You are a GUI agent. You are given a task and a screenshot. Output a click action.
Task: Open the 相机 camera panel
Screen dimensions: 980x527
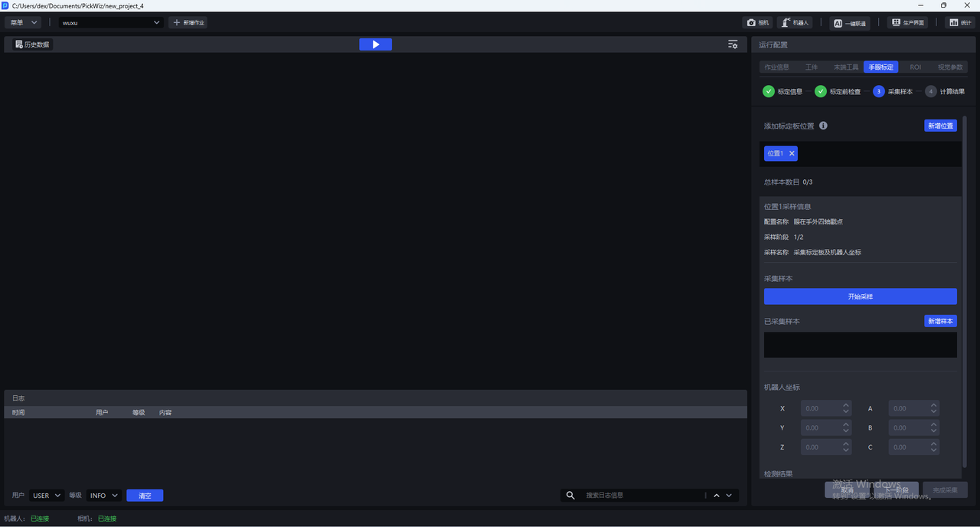point(757,23)
